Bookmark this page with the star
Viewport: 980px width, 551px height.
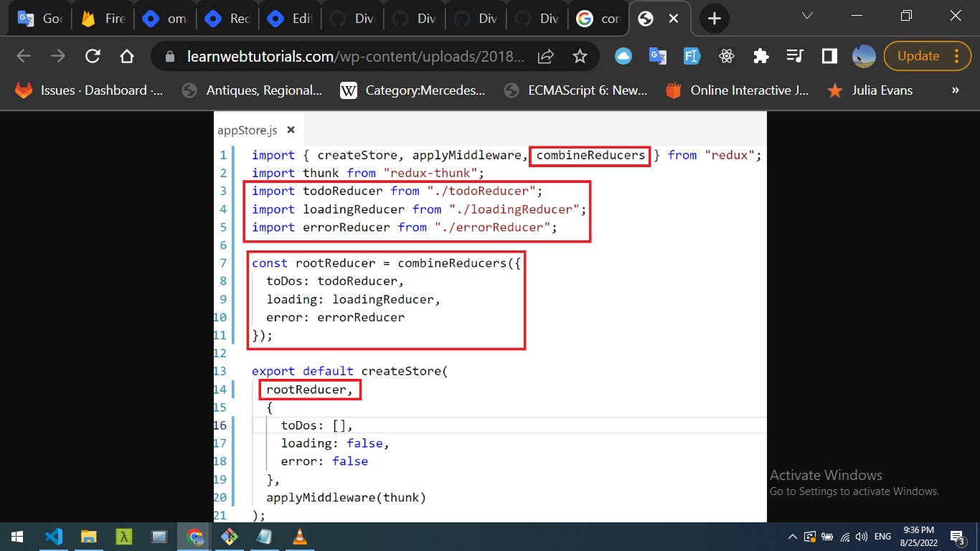pos(580,56)
